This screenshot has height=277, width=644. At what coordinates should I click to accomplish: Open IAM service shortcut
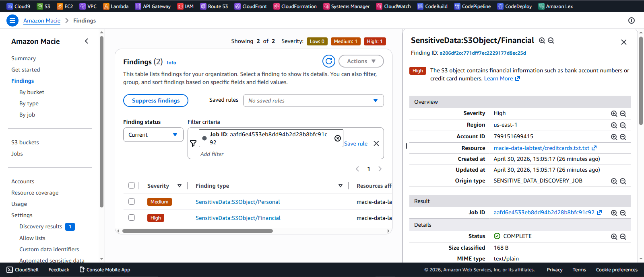pos(186,6)
